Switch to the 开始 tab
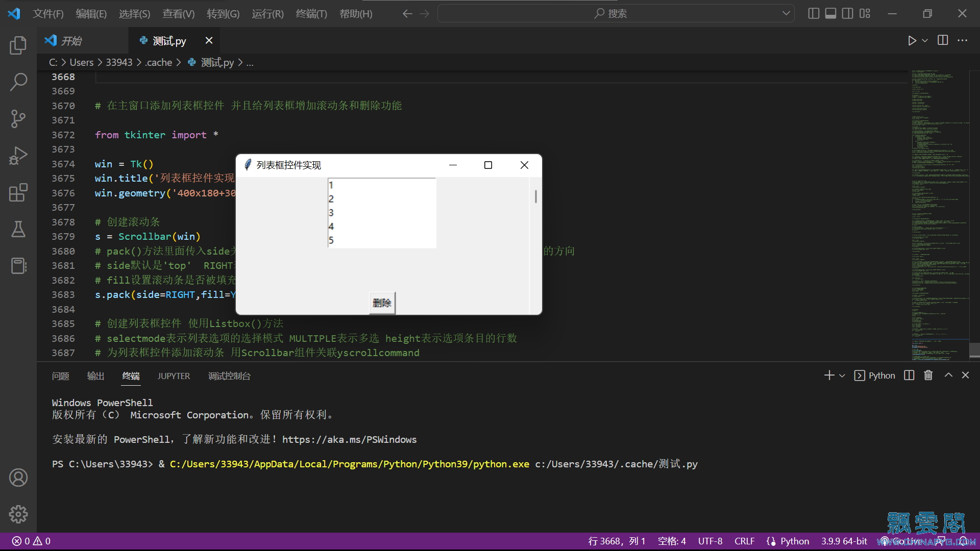The width and height of the screenshot is (980, 551). 82,41
